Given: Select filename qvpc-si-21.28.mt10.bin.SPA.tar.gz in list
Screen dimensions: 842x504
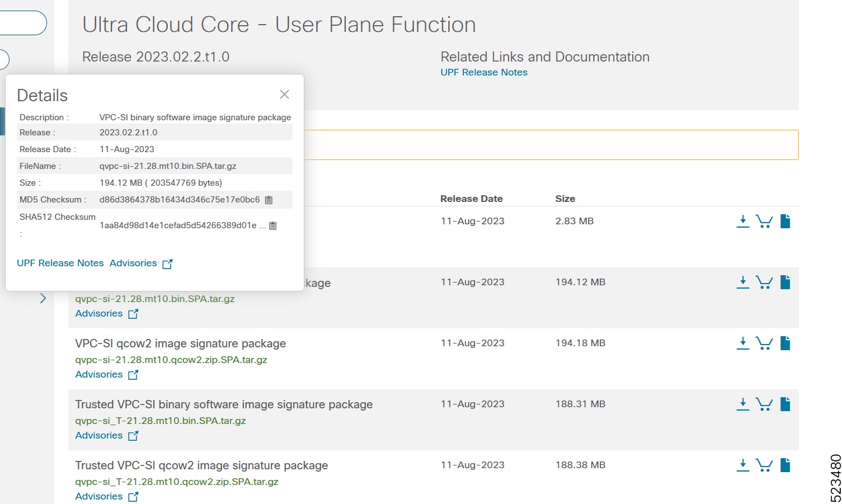Looking at the screenshot, I should click(x=155, y=299).
